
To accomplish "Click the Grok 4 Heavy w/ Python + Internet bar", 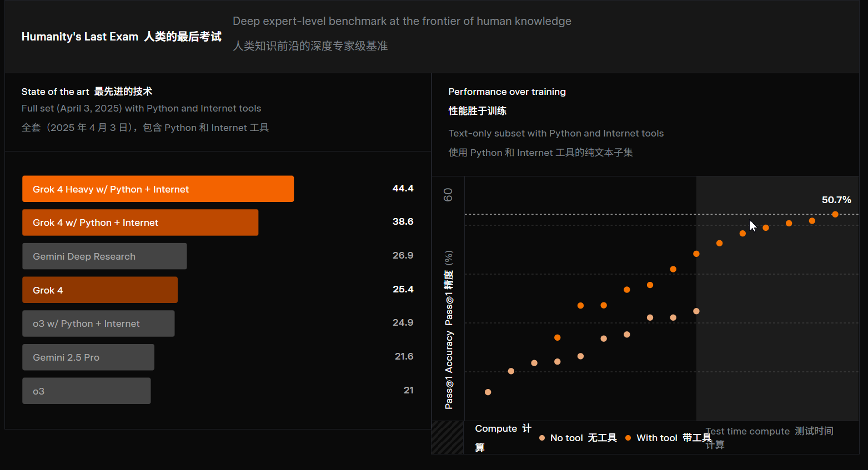I will click(x=158, y=189).
